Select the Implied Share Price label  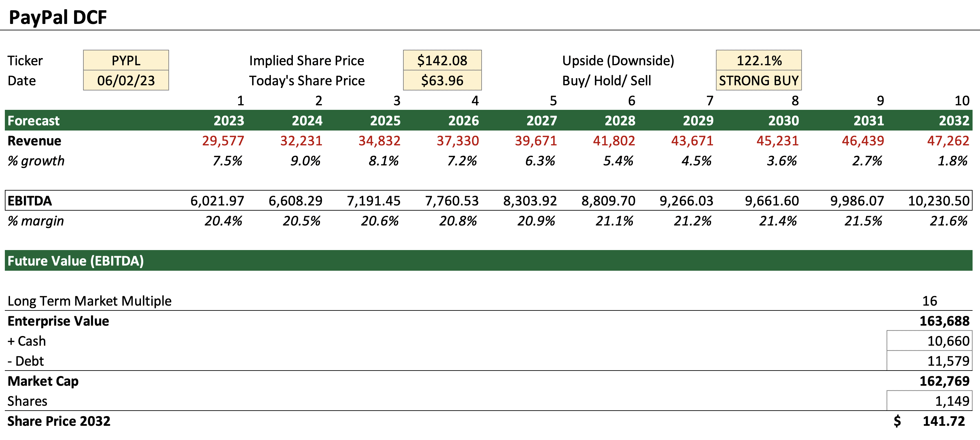pyautogui.click(x=307, y=60)
